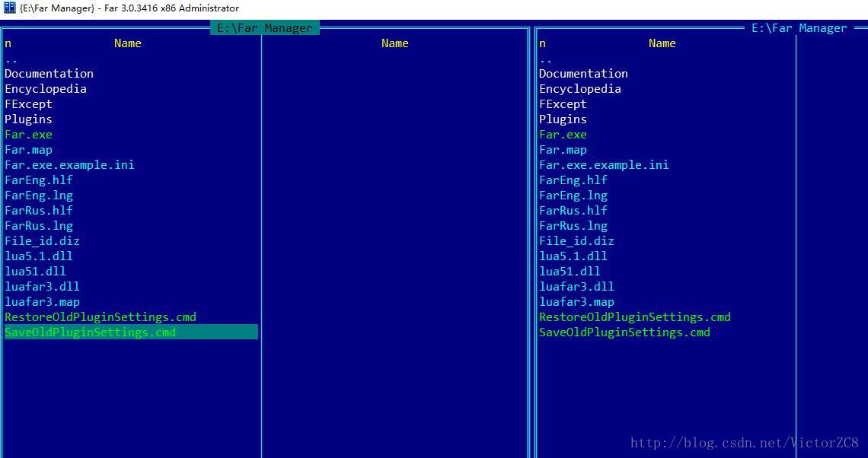Click highlighted SaveOldPluginSettings.cmd in left panel
Screen dimensions: 868x458
click(x=131, y=332)
